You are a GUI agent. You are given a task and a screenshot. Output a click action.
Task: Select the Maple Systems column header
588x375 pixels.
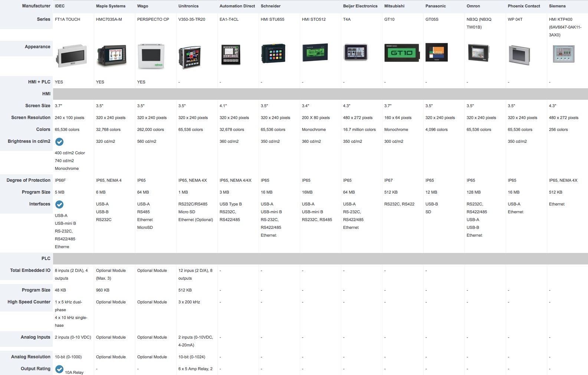pyautogui.click(x=111, y=6)
